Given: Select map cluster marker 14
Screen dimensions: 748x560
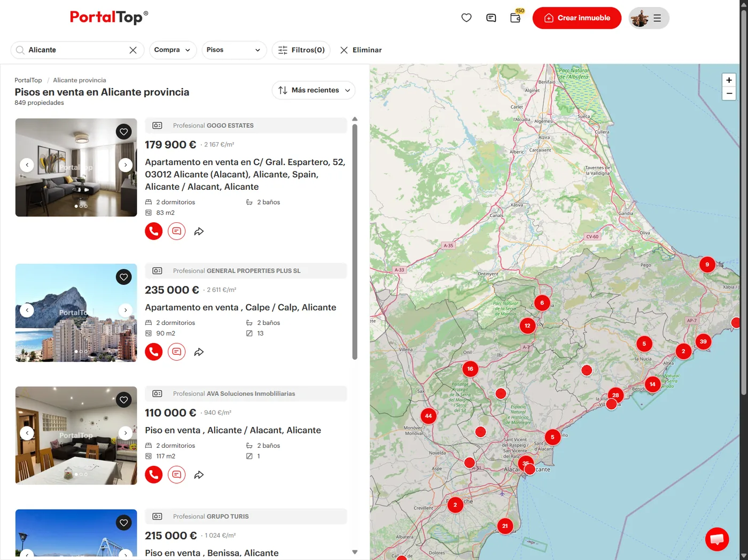Looking at the screenshot, I should [x=652, y=384].
